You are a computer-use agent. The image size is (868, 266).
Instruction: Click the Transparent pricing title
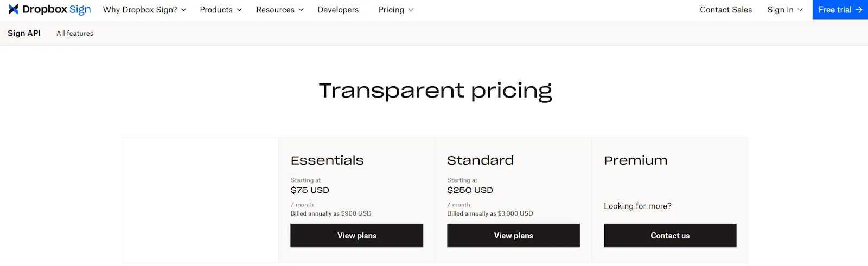(x=435, y=91)
